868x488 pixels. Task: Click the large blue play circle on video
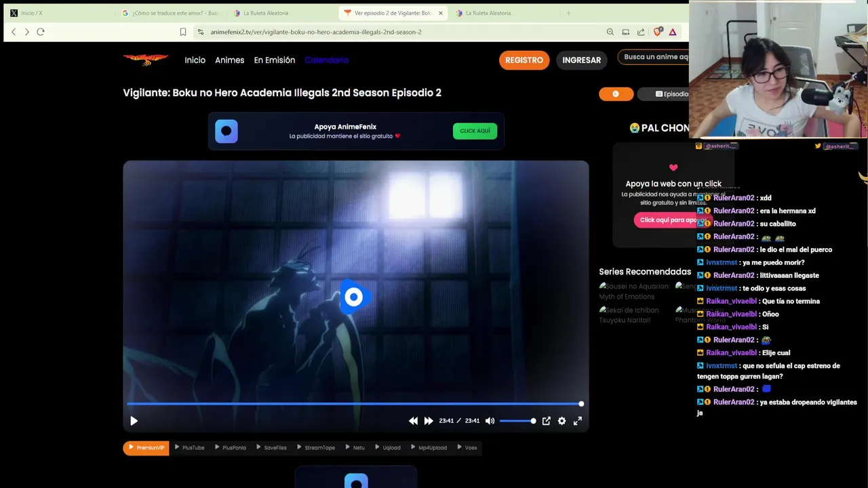(x=353, y=297)
